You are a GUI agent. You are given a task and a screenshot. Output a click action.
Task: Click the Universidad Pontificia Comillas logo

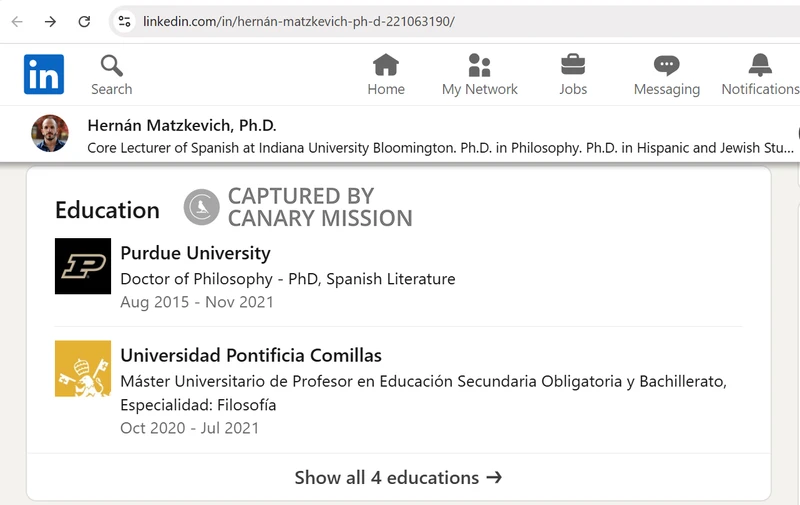(83, 368)
